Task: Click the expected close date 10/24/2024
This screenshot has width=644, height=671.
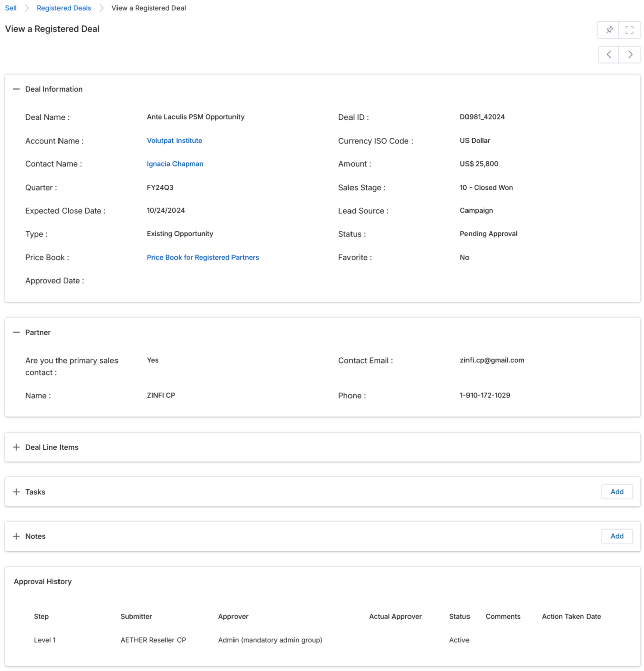Action: point(166,210)
